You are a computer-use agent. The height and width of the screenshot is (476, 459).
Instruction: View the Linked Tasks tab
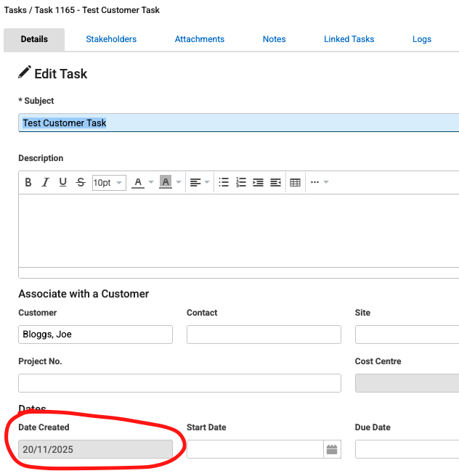(349, 39)
